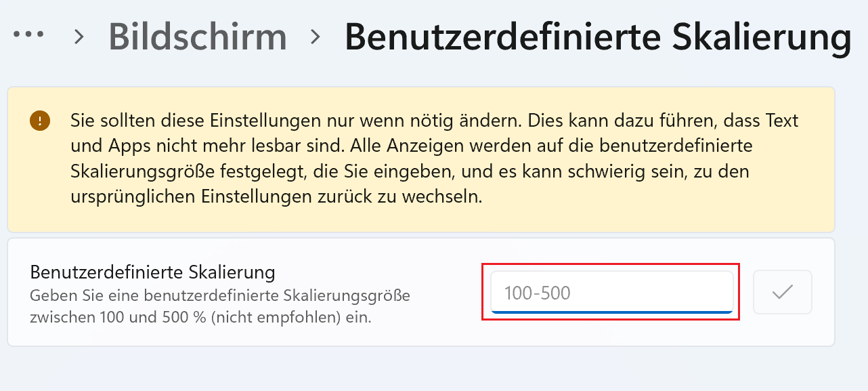
Task: Click the warning line starting Sie sollten
Action: [x=434, y=121]
